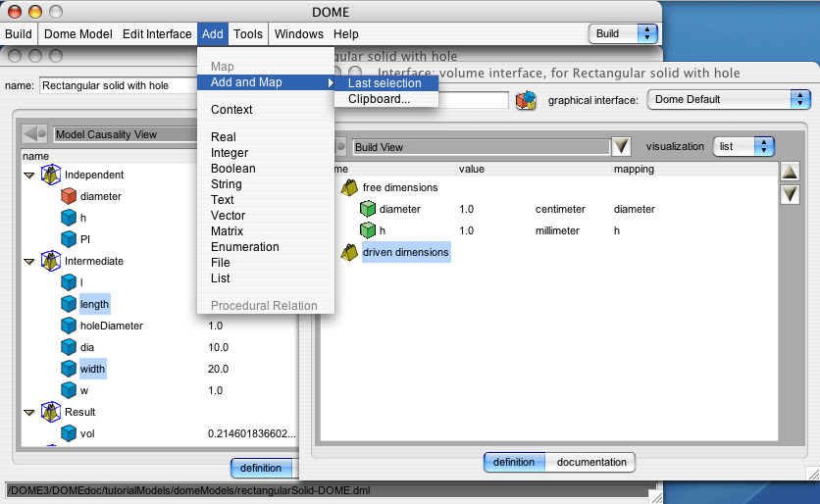This screenshot has width=820, height=504.
Task: Collapse the Result tree node
Action: click(x=29, y=413)
